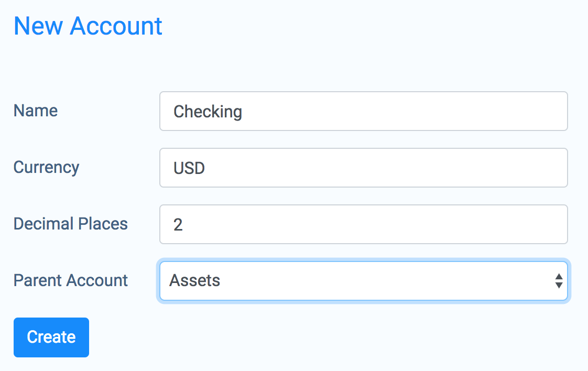Focus the Decimal Places input field

tap(363, 224)
